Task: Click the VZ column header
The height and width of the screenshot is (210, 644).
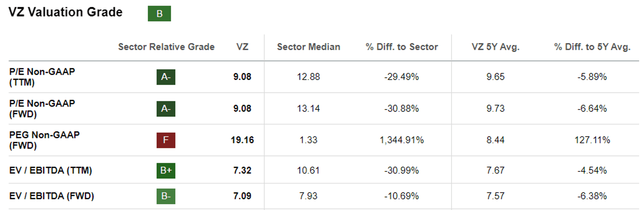Action: click(242, 47)
